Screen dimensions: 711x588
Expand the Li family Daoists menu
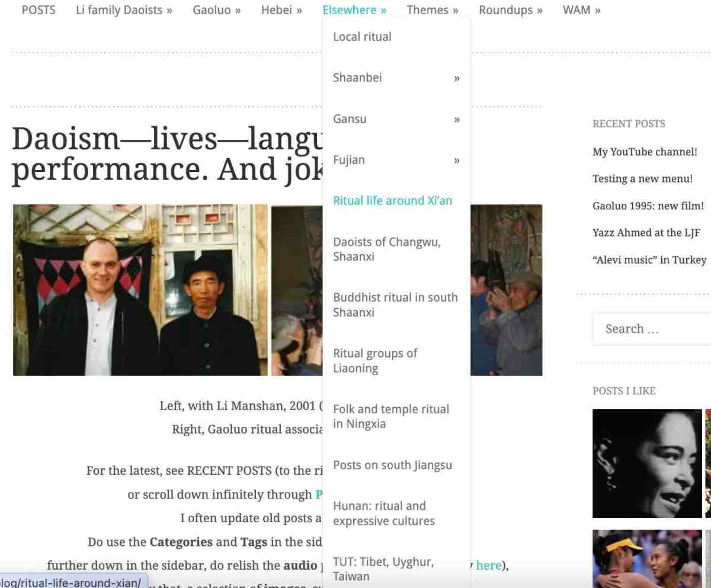click(124, 10)
